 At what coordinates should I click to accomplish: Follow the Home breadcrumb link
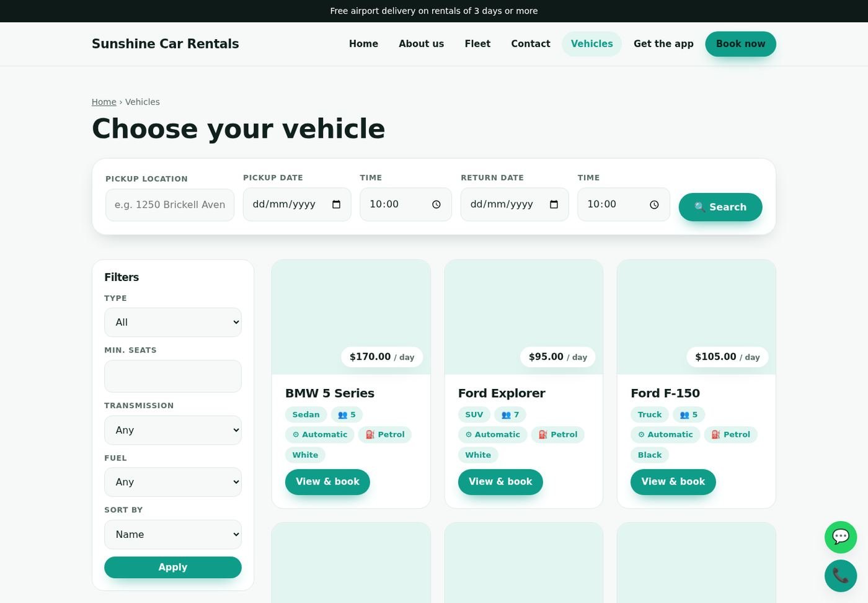click(x=104, y=102)
